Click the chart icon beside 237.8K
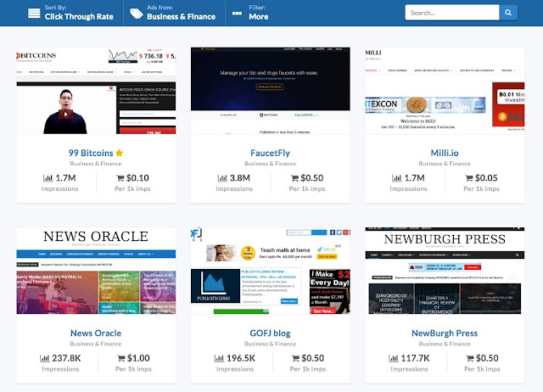543x392 pixels. click(45, 358)
